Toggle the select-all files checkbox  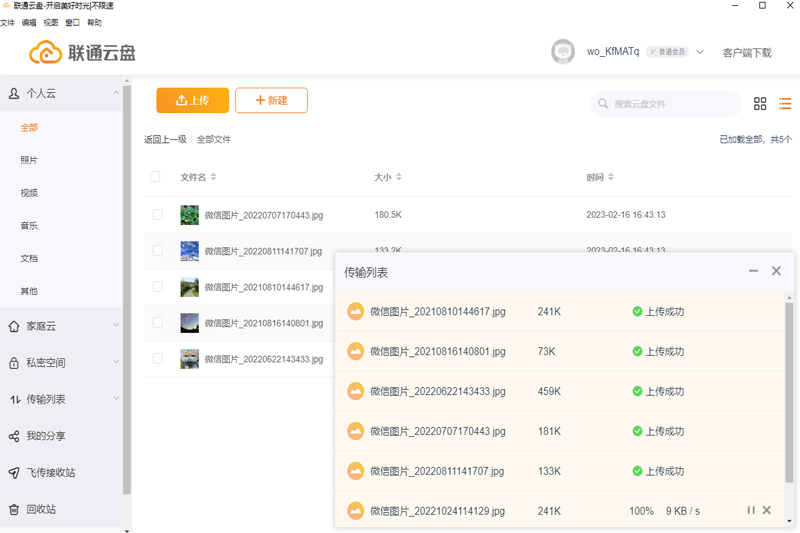coord(155,177)
